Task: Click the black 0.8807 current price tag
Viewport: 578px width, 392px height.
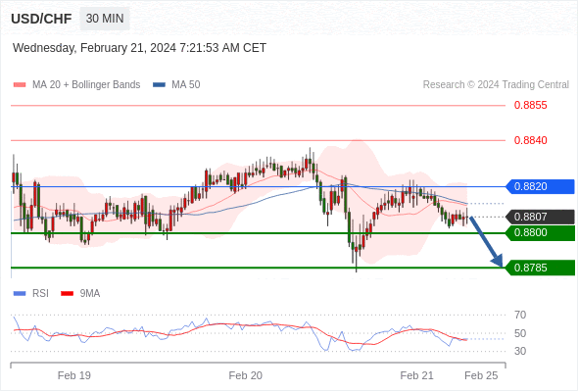Action: [540, 217]
